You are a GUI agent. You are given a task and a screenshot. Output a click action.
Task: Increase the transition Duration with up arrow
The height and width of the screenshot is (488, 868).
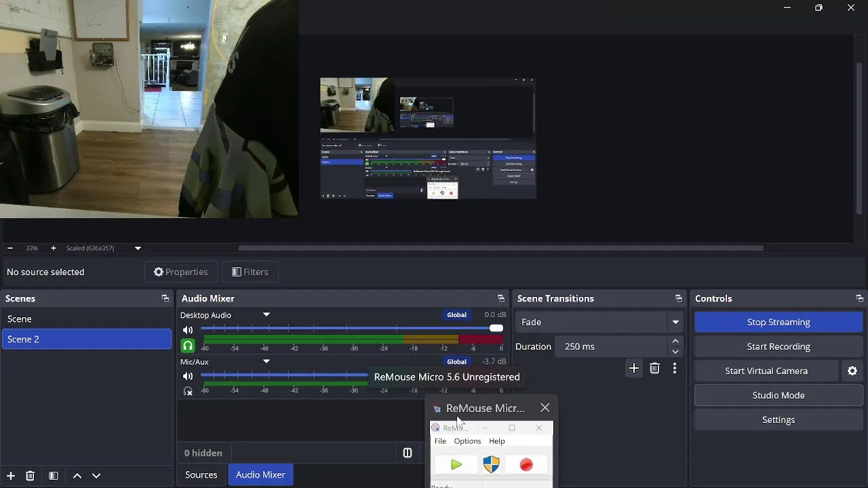(x=675, y=342)
